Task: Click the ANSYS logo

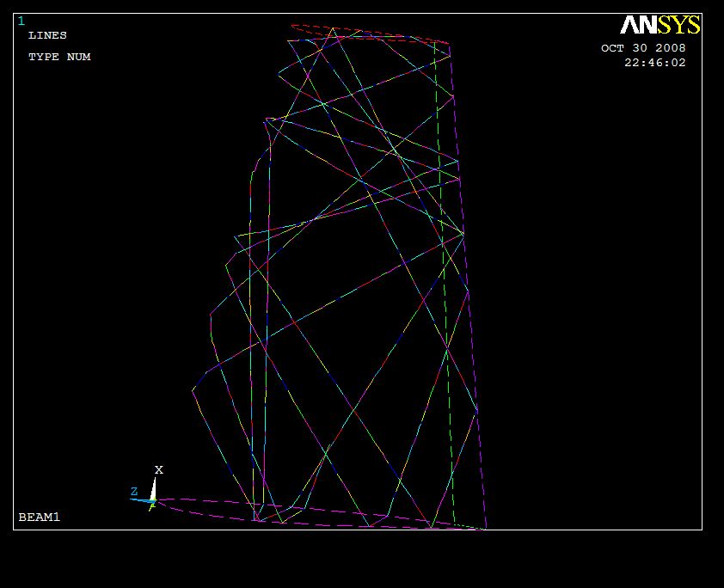Action: pos(660,25)
